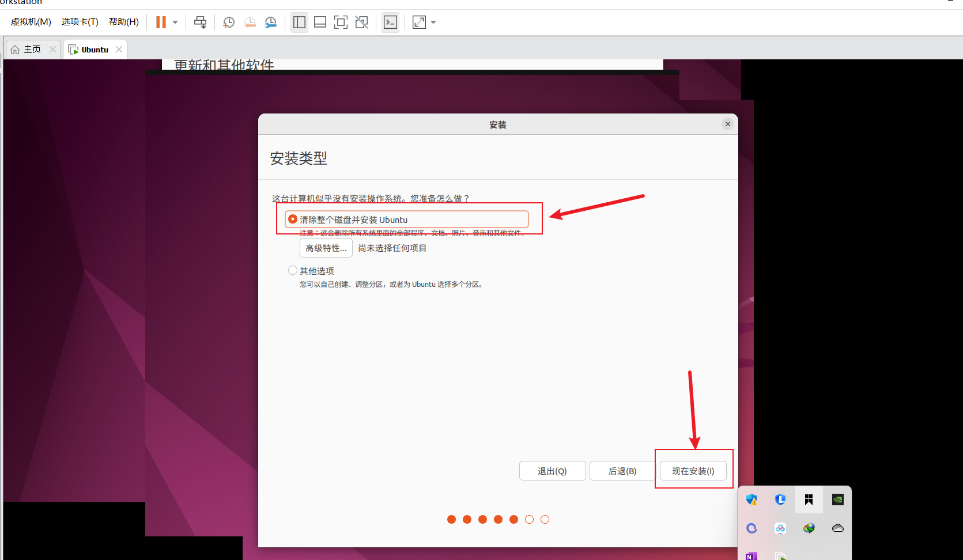Toggle the library sidebar panel icon
The width and height of the screenshot is (963, 560).
[299, 22]
